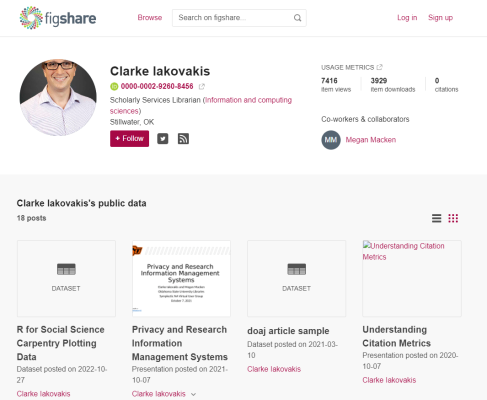Click the Sign up link
This screenshot has width=487, height=400.
click(x=440, y=18)
